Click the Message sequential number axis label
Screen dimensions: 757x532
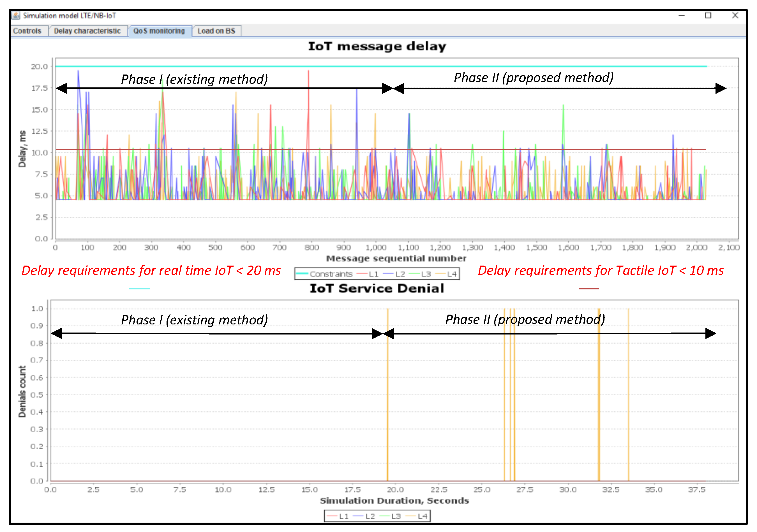coord(397,259)
